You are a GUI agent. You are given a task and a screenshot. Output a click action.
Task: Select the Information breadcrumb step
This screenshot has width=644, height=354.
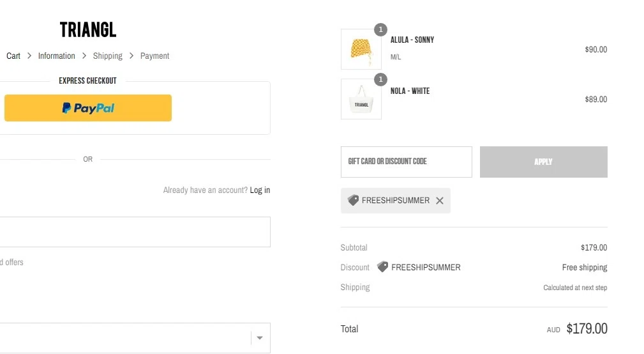click(x=57, y=56)
